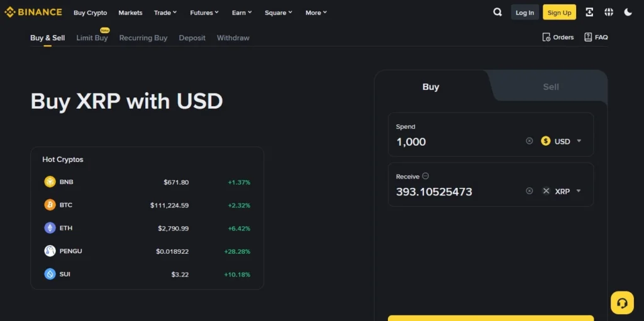Click the BTC price $111,224.59
The image size is (644, 321).
[x=169, y=205]
